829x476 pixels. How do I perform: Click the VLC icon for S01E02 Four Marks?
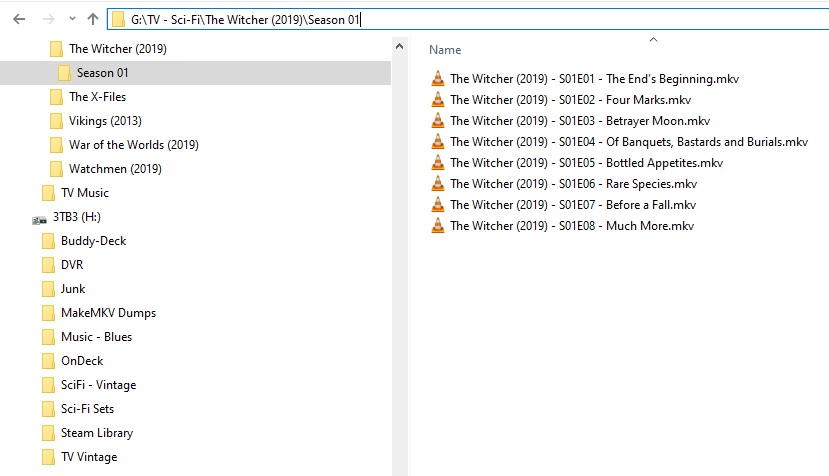click(438, 99)
